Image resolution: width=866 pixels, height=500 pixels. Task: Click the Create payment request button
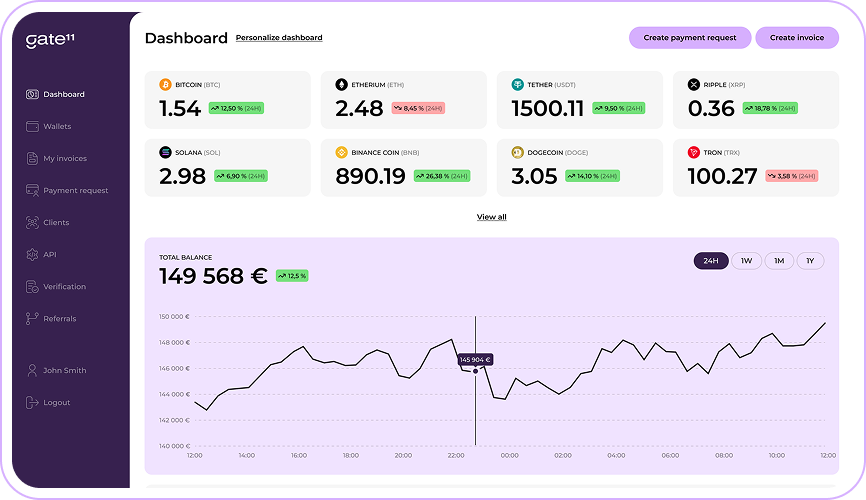point(689,38)
